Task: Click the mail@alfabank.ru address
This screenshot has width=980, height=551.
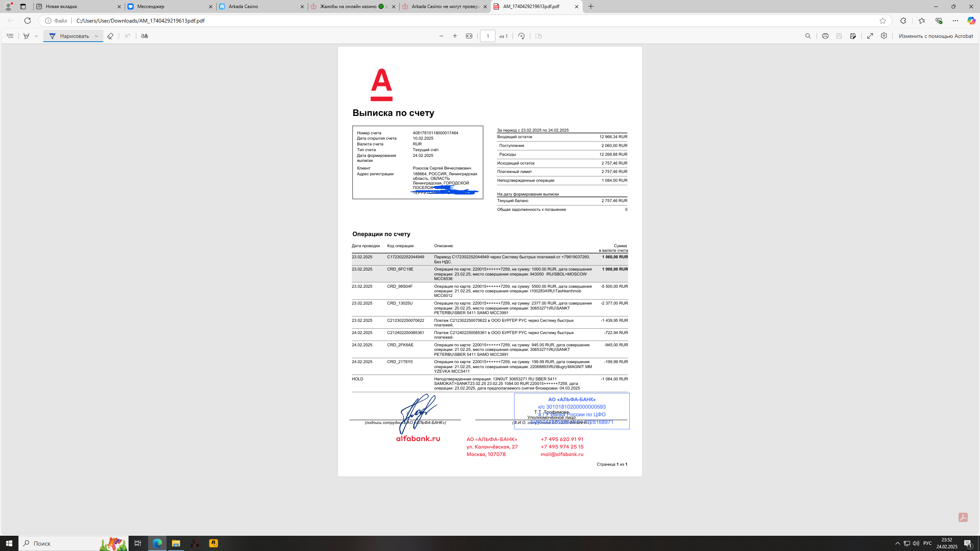Action: [562, 454]
